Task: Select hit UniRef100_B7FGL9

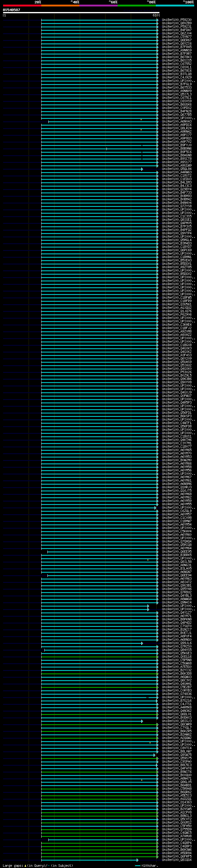Action: [177, 84]
